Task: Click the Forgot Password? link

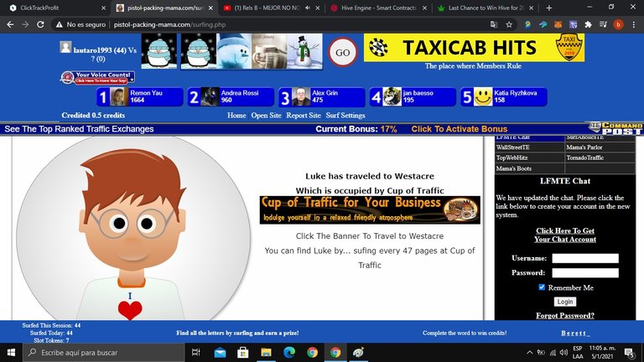Action: click(564, 315)
